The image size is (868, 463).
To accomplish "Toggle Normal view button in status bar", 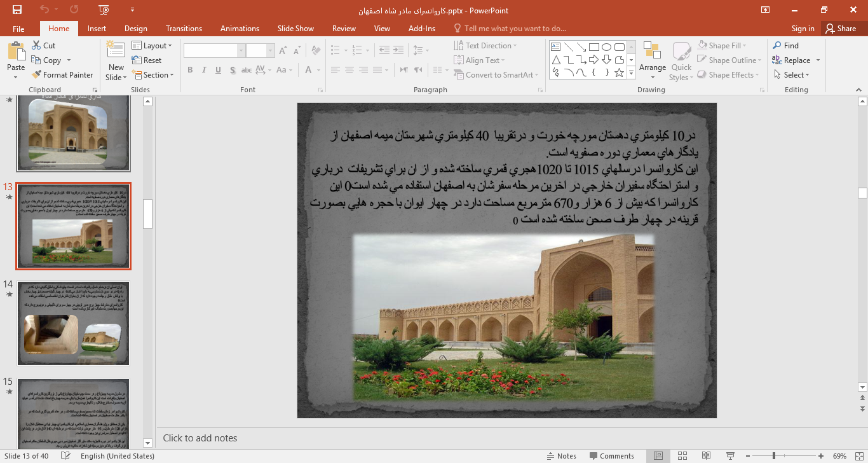I will pos(659,456).
